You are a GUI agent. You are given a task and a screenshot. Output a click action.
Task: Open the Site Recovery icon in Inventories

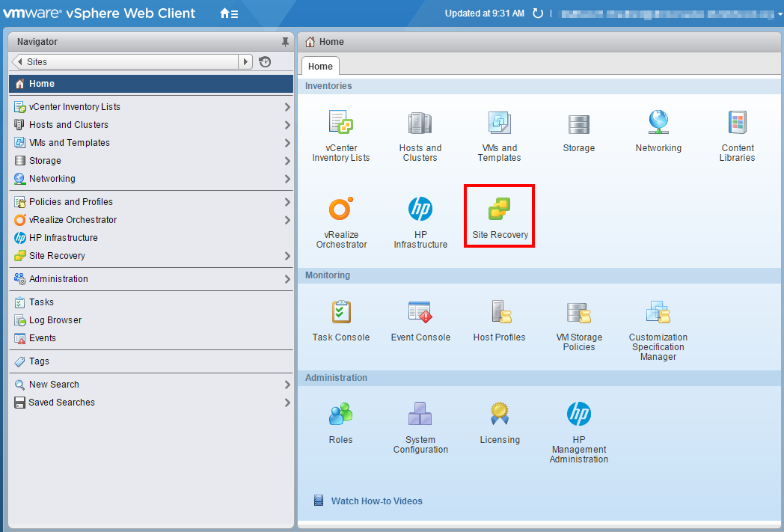coord(500,209)
